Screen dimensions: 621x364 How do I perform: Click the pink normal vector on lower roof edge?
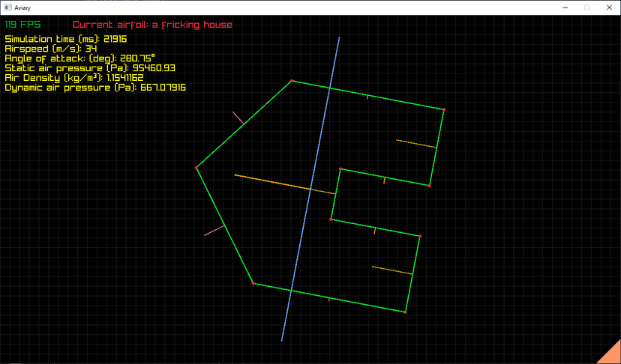point(214,231)
